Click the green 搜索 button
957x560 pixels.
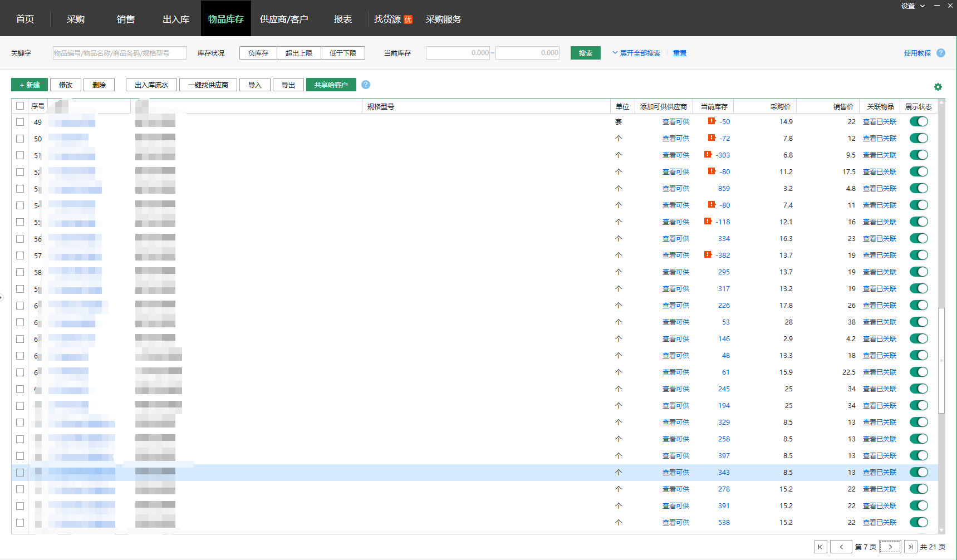tap(585, 53)
